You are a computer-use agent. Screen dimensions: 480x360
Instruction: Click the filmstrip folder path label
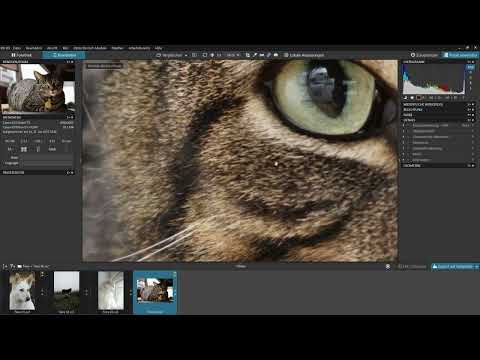36,266
